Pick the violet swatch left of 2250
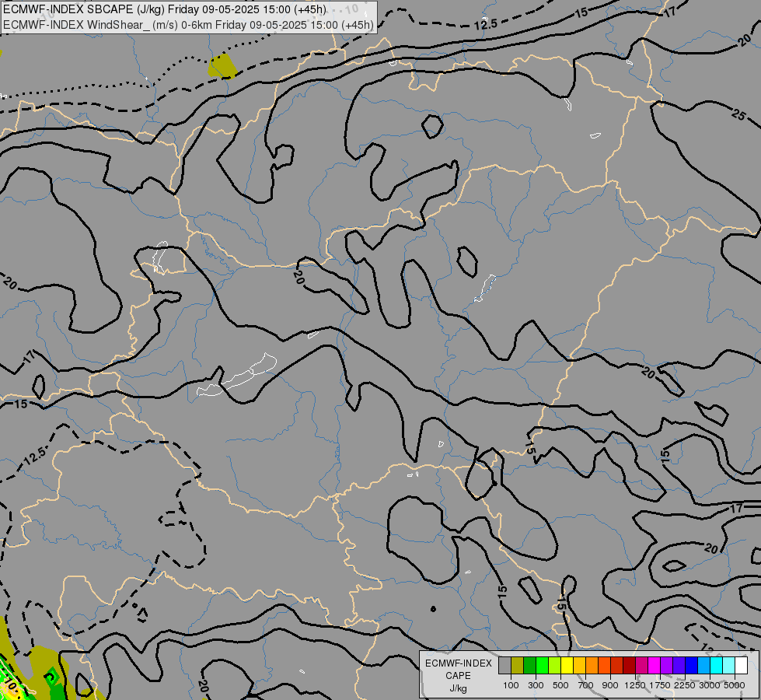Image resolution: width=761 pixels, height=700 pixels. [x=679, y=666]
